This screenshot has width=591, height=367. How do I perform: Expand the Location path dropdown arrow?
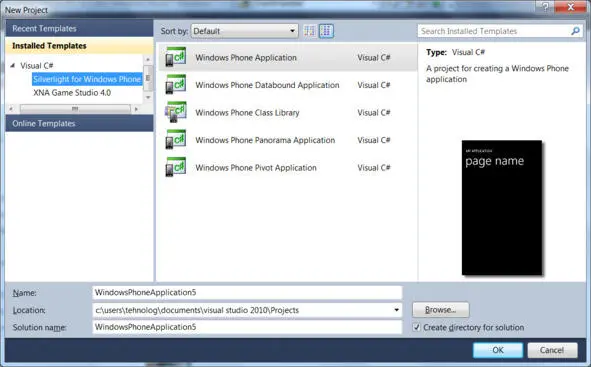point(397,310)
